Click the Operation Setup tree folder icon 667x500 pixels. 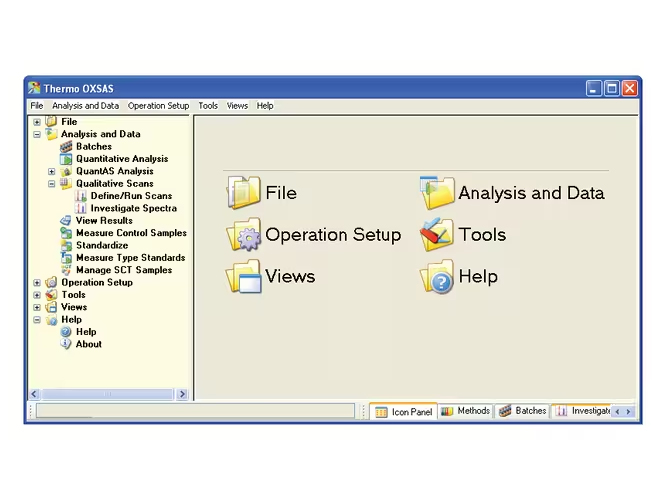tap(51, 283)
